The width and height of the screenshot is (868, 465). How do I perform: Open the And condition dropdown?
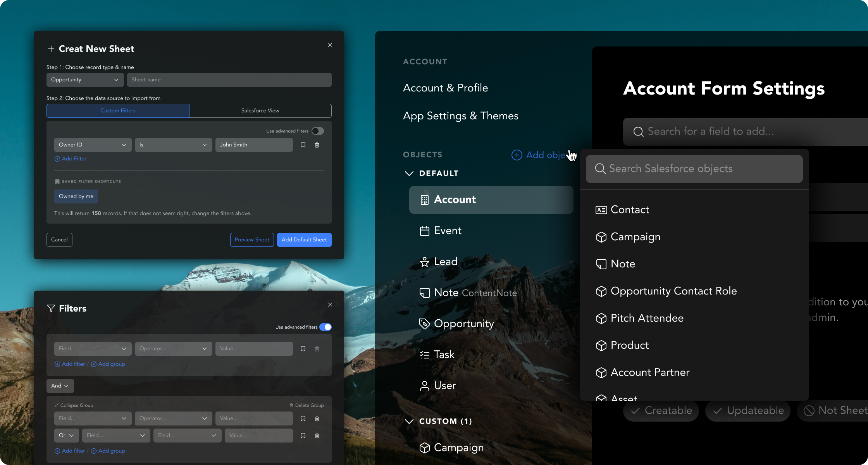tap(60, 386)
